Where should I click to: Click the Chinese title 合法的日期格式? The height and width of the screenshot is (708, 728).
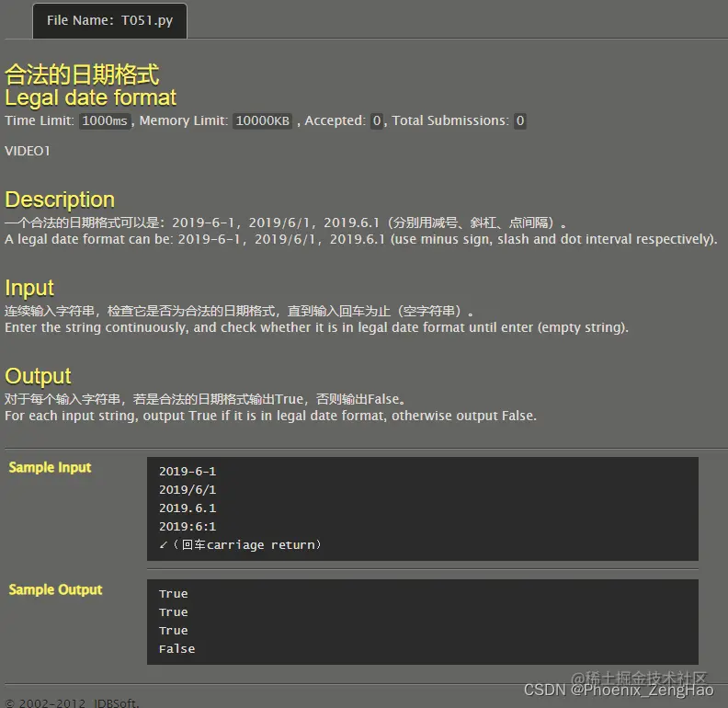click(x=82, y=74)
